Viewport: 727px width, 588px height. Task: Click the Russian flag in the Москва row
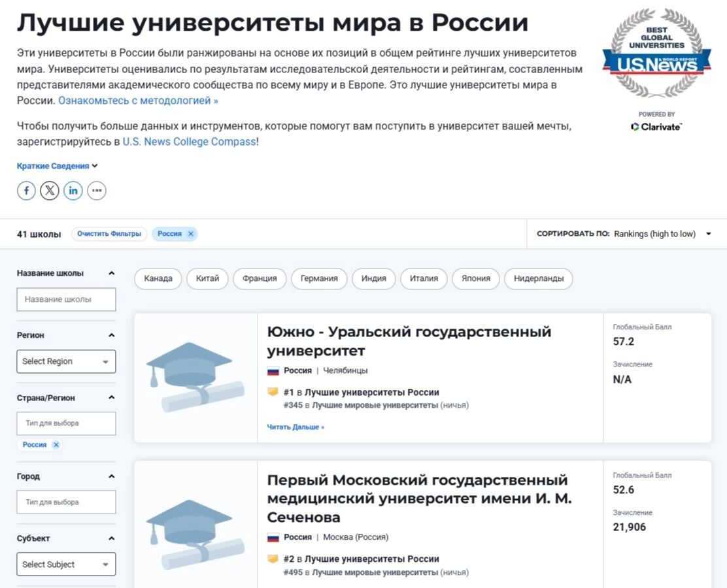click(273, 538)
